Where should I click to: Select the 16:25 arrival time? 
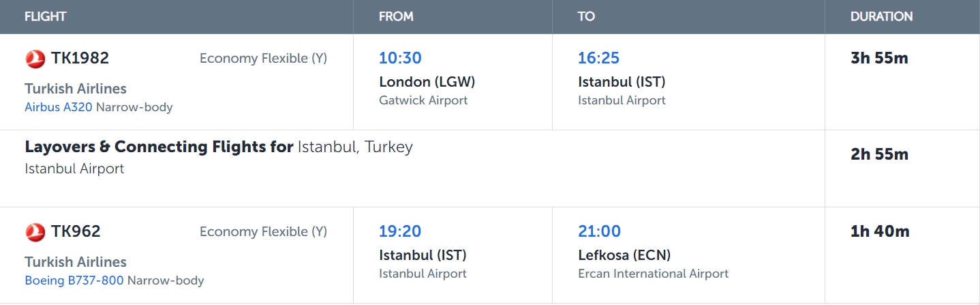coord(598,59)
